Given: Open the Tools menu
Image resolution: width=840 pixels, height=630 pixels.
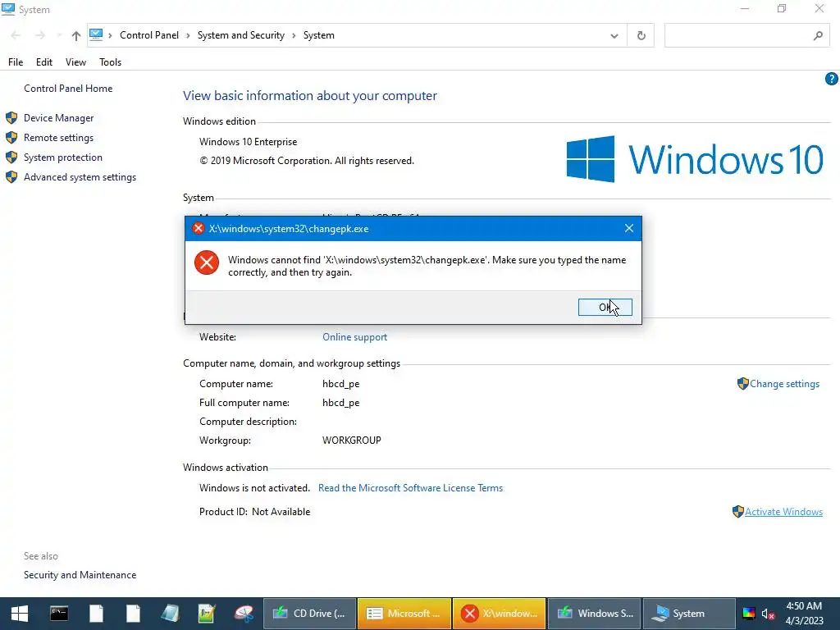Looking at the screenshot, I should coord(111,62).
